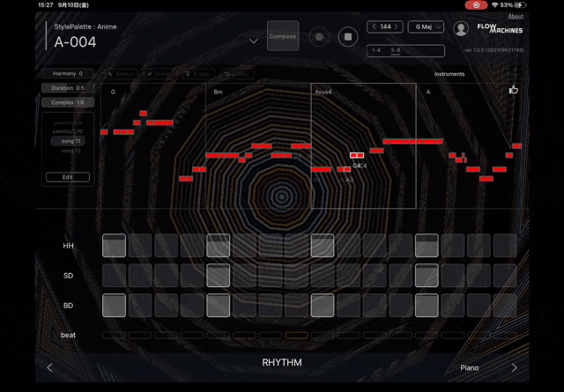
Task: Start recording with the round record button
Action: (x=319, y=37)
